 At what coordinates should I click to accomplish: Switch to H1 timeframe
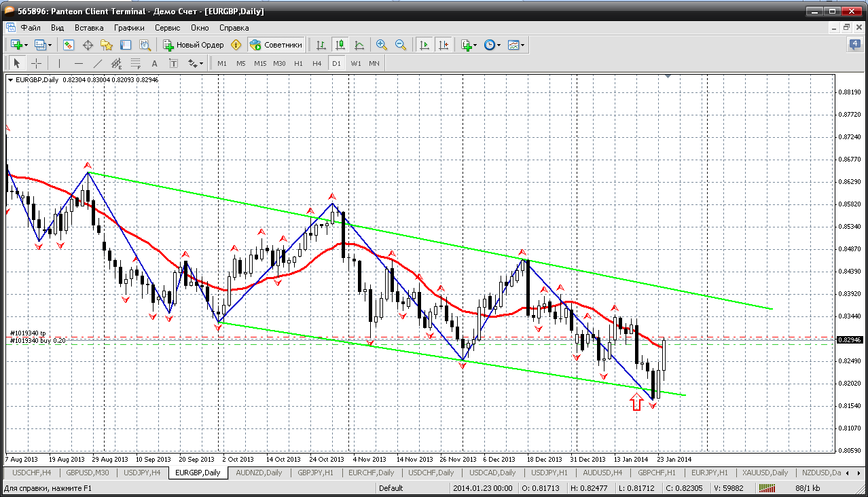298,63
